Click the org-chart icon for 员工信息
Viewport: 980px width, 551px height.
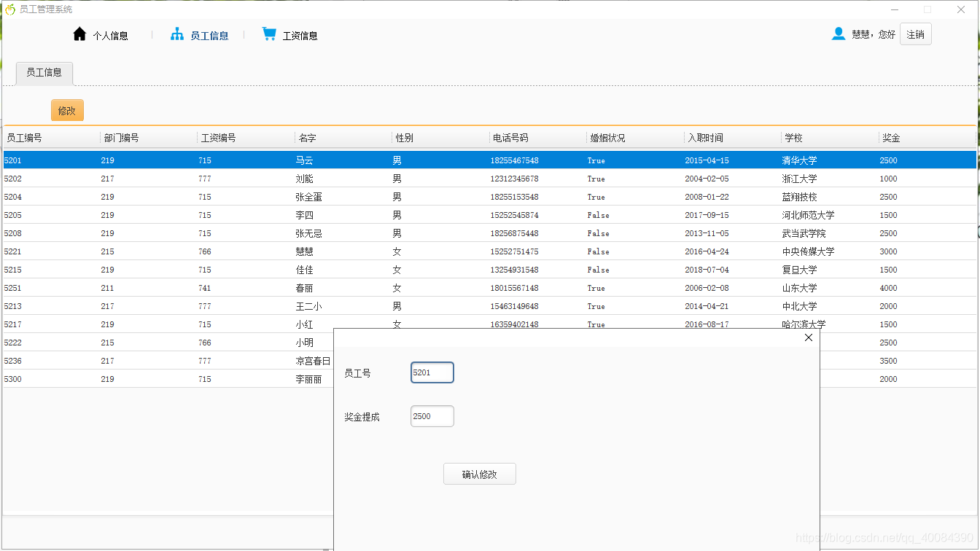pos(177,34)
